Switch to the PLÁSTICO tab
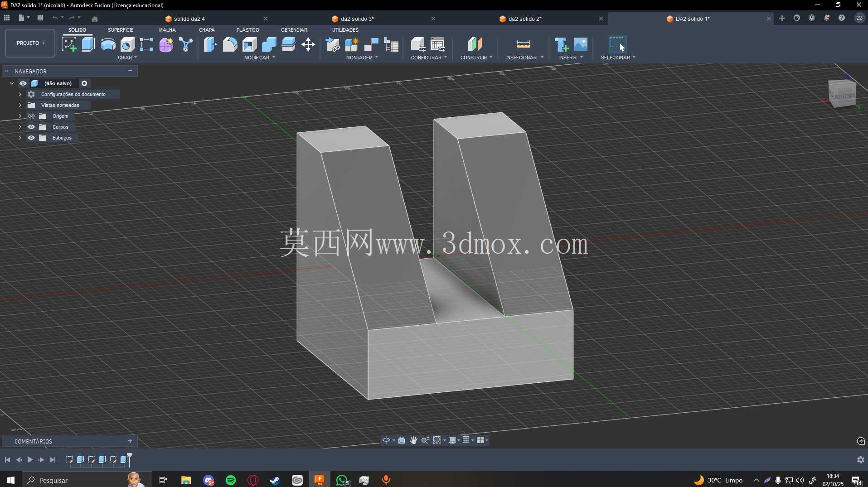The height and width of the screenshot is (487, 868). [248, 30]
